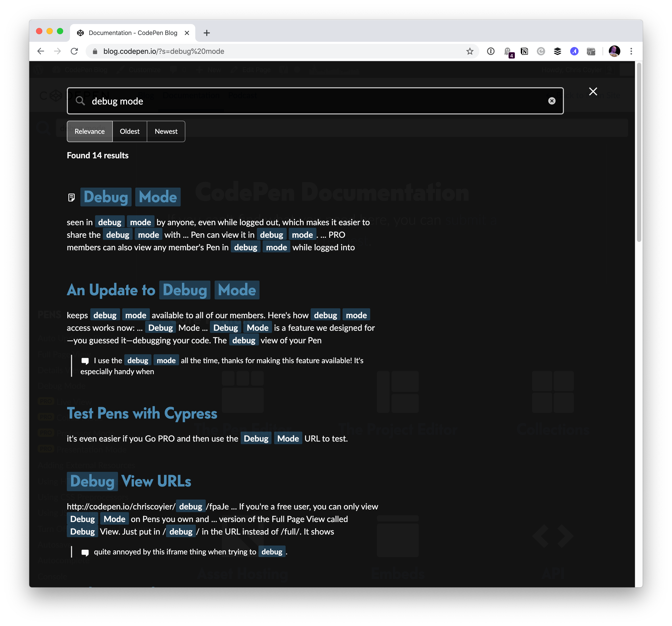Click the magnifying glass search icon

[x=80, y=101]
